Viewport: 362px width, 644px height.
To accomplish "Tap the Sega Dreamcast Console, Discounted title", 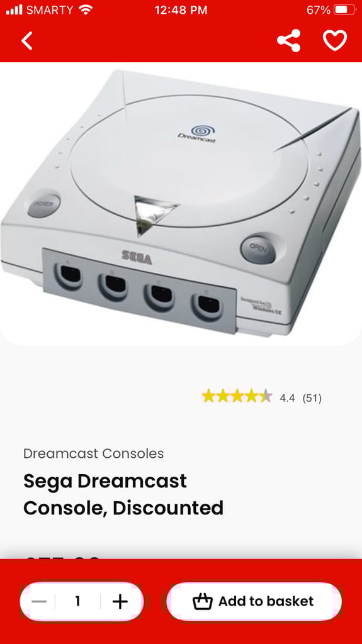I will [x=123, y=494].
